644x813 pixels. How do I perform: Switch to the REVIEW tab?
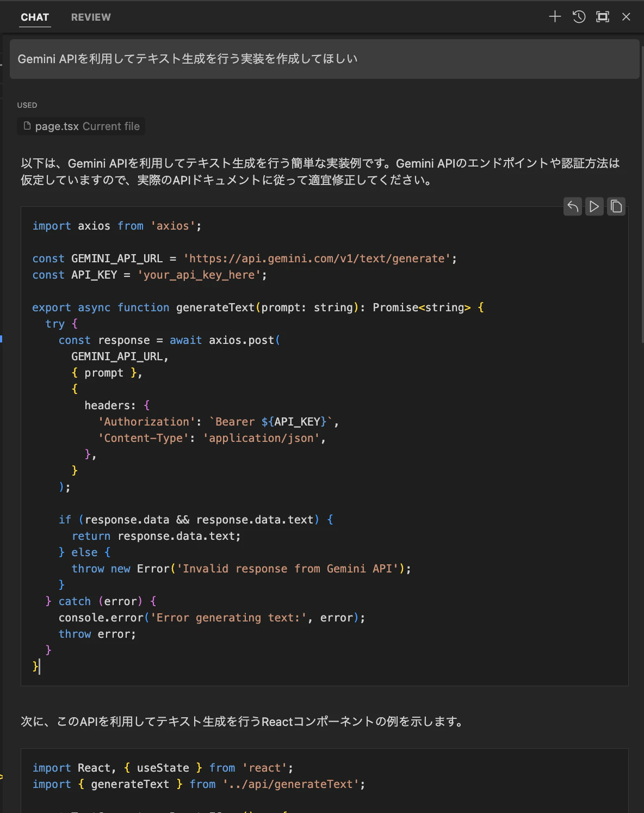(90, 17)
